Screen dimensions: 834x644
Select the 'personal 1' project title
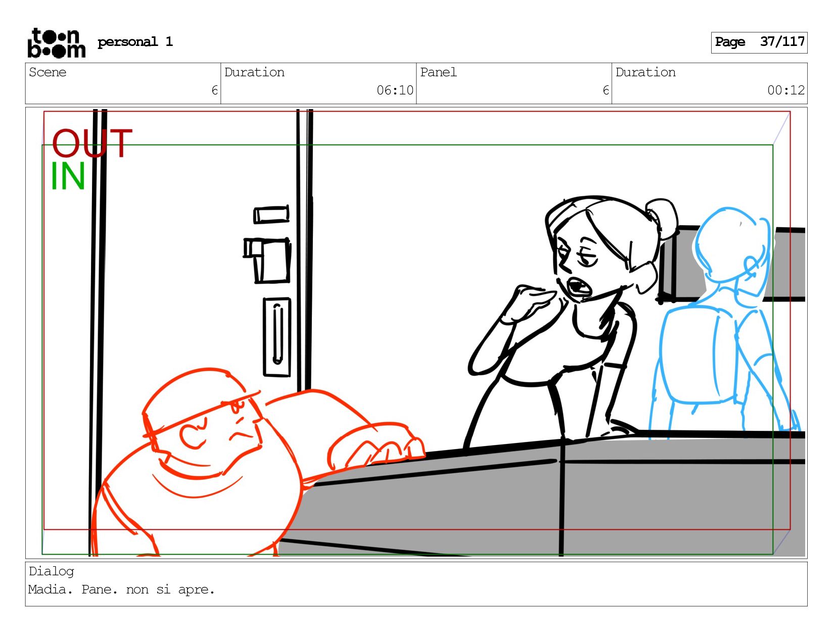click(135, 42)
